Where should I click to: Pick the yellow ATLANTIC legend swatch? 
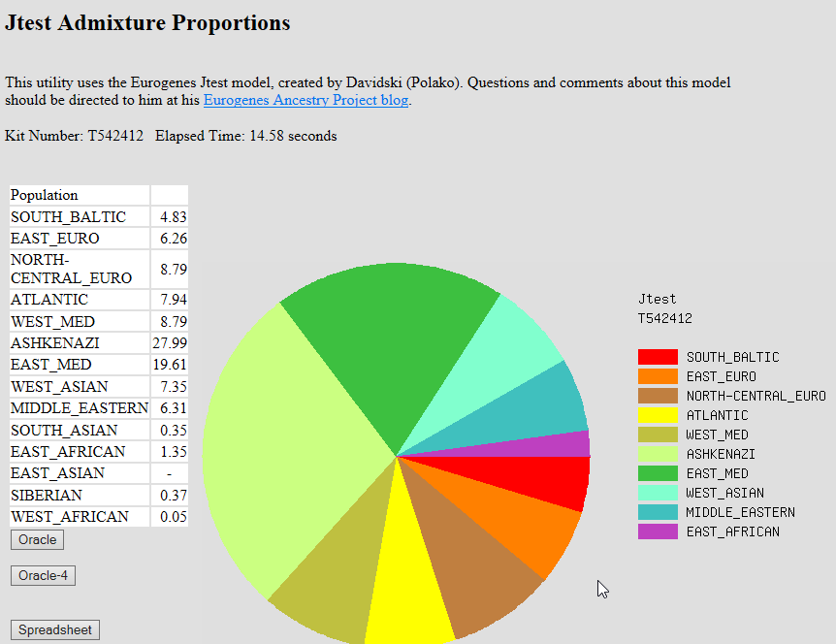[657, 415]
